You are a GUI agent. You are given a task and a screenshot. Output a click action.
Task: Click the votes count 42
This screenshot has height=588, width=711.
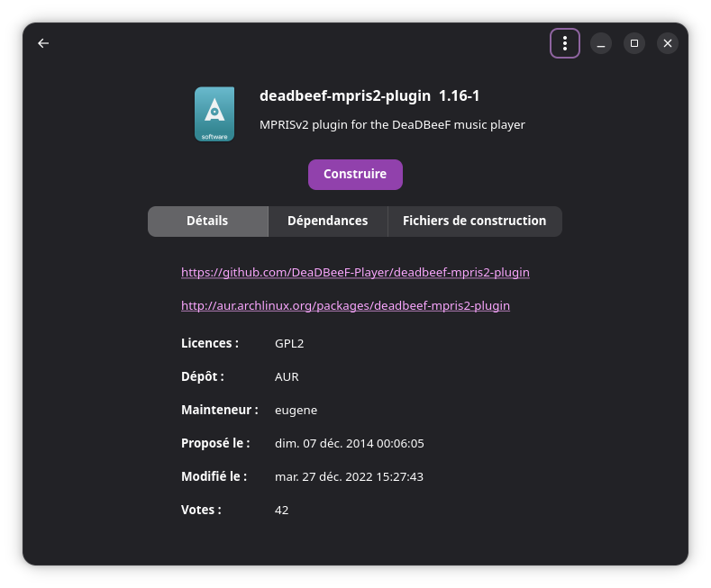pyautogui.click(x=281, y=511)
